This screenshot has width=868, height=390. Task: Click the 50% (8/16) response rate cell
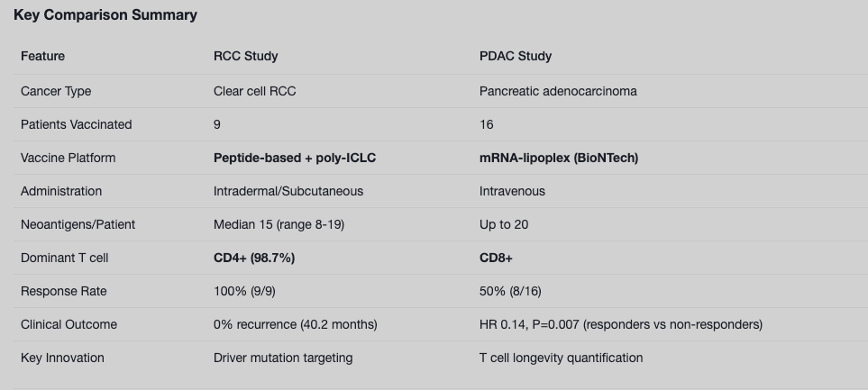coord(510,291)
